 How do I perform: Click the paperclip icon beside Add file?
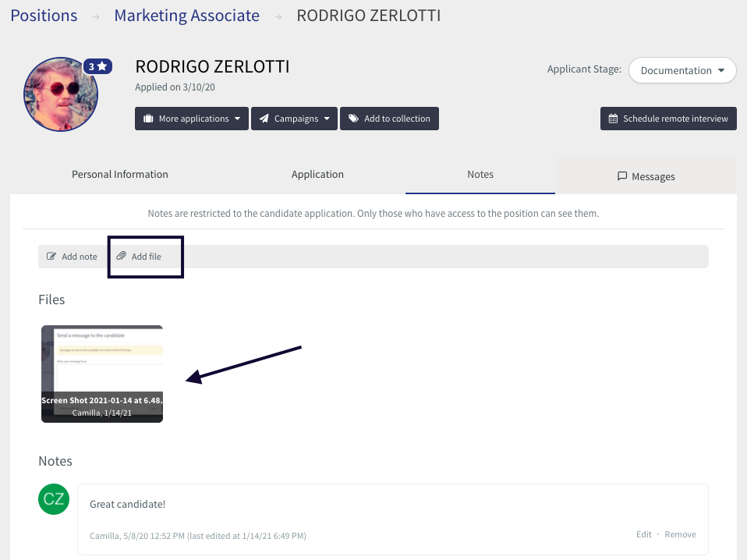point(121,257)
